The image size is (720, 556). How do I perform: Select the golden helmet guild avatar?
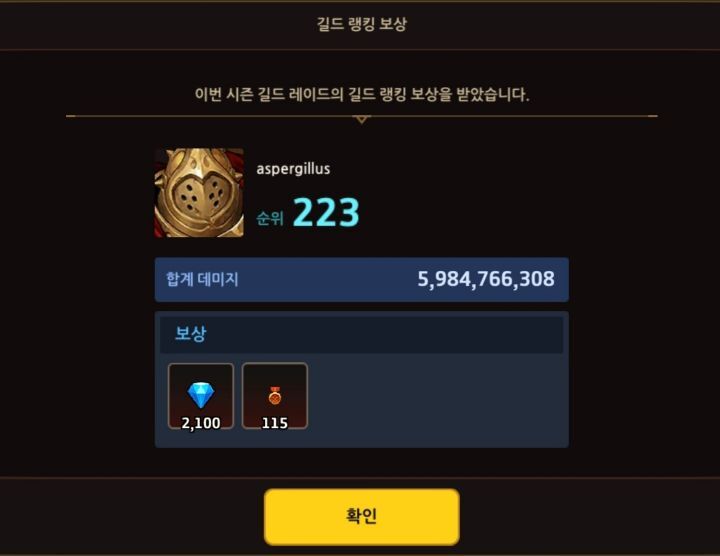click(x=199, y=192)
